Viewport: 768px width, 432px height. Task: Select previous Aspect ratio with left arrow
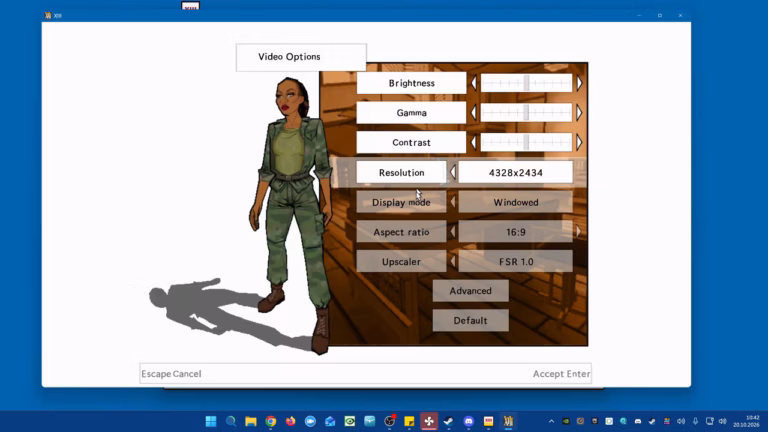click(453, 232)
